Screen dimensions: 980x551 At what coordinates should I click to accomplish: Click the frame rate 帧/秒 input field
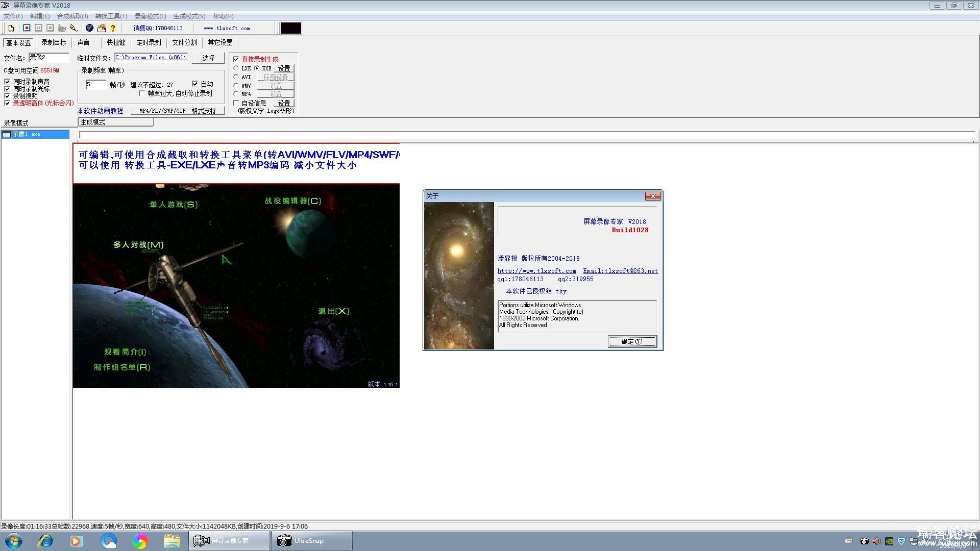tap(95, 84)
